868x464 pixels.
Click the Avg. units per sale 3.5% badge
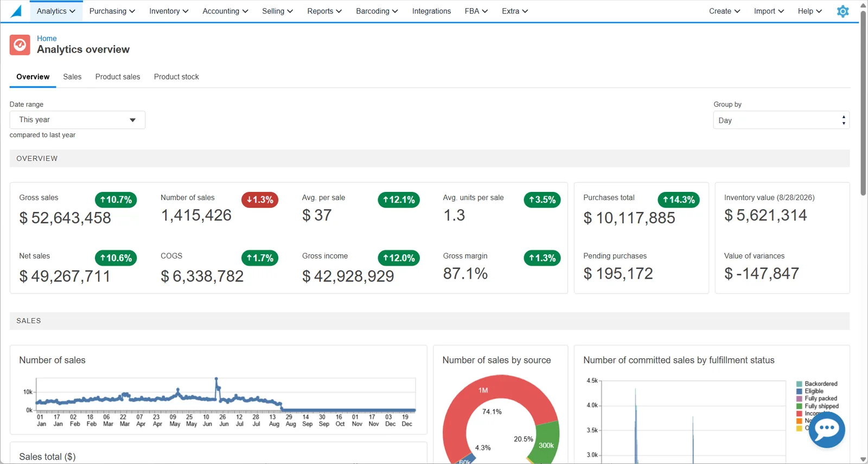pyautogui.click(x=542, y=199)
